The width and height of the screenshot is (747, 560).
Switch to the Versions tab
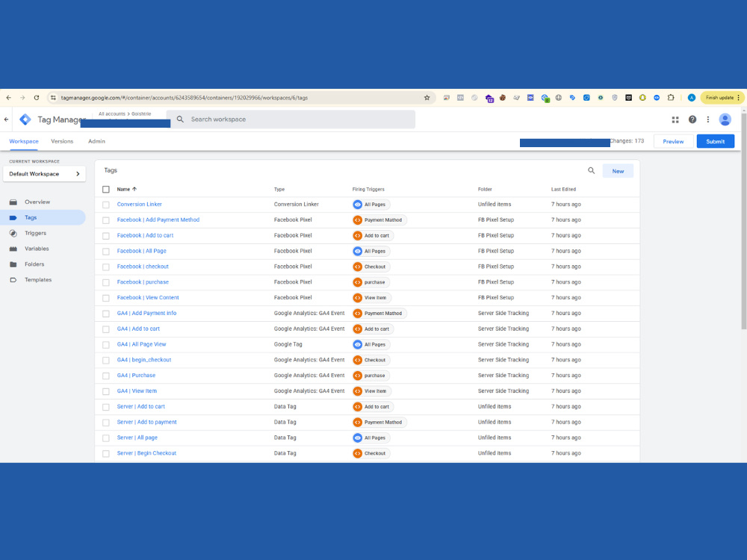click(62, 141)
